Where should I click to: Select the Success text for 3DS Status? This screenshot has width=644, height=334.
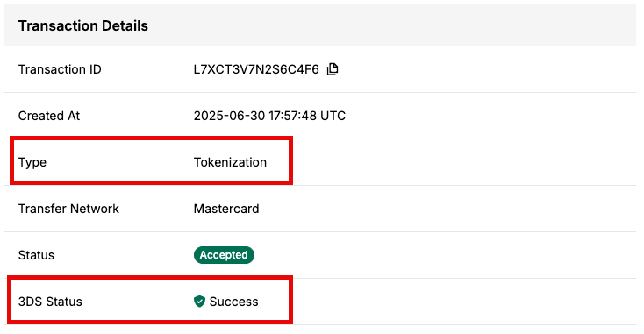pos(233,302)
